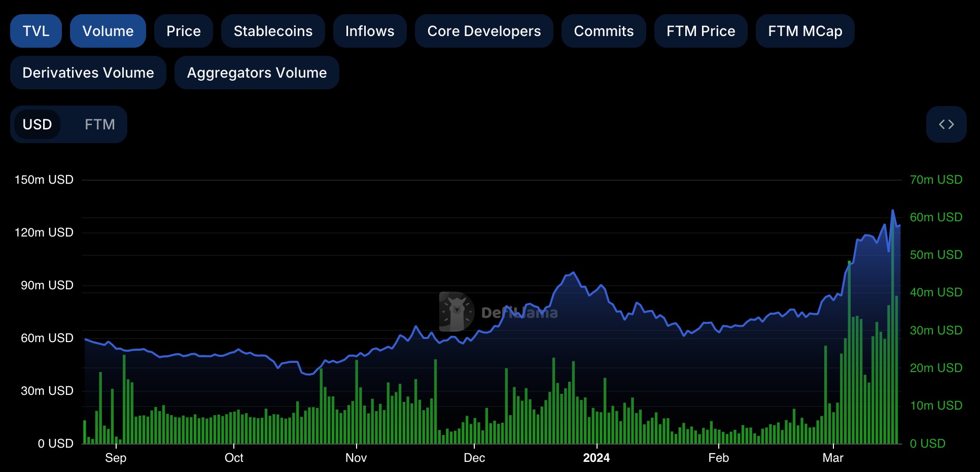
Task: Show the Core Developers metric
Action: [484, 31]
